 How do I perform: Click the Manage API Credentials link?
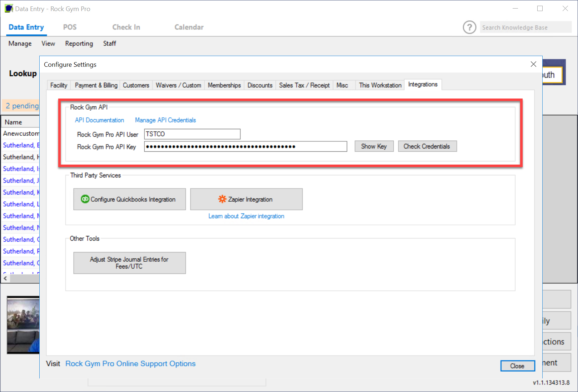[165, 120]
